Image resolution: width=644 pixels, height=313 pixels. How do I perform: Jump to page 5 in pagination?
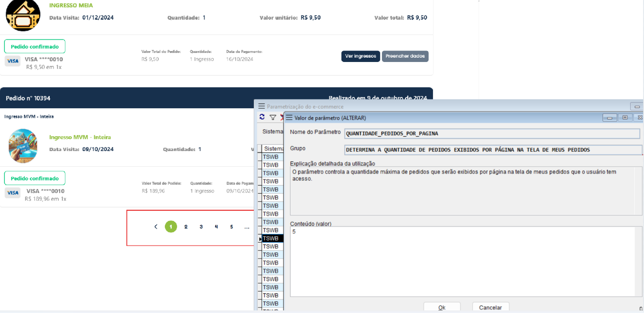point(232,227)
